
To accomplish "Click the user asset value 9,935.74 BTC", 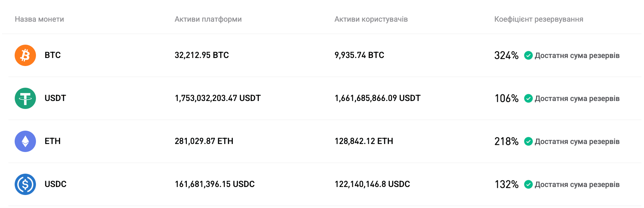I will (x=359, y=55).
